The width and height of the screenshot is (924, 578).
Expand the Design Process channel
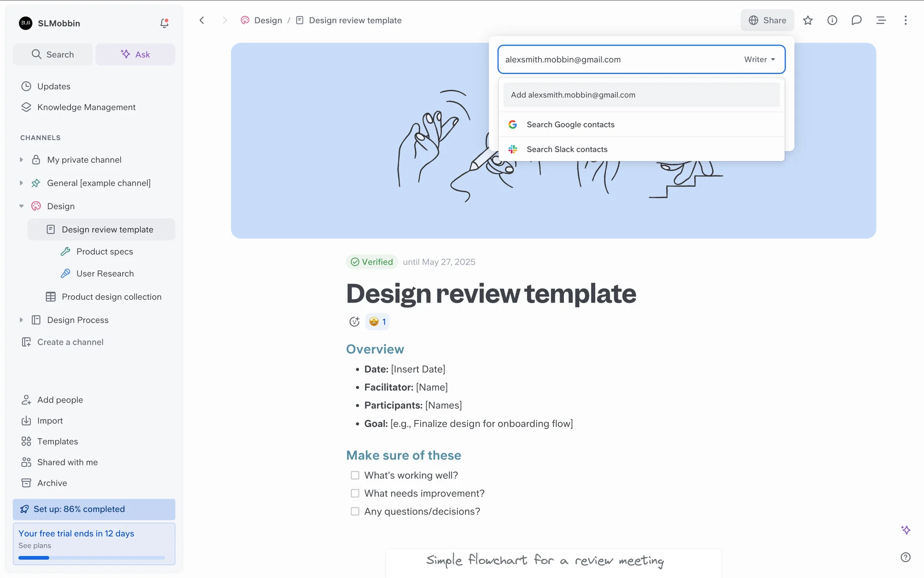(21, 320)
